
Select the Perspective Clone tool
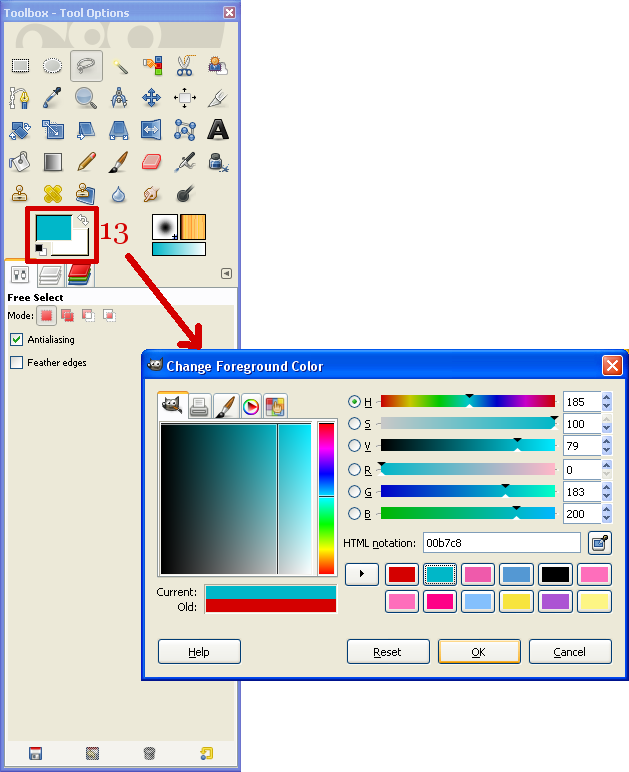tap(86, 194)
